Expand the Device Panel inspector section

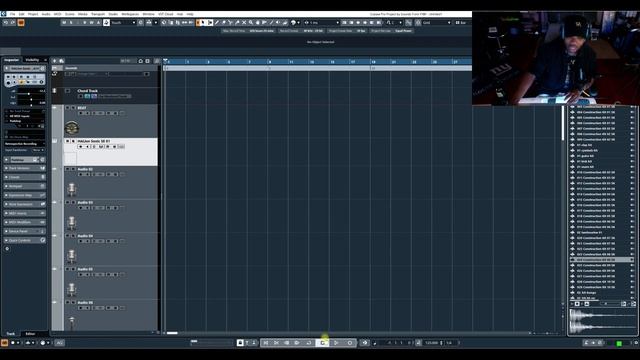(x=24, y=231)
